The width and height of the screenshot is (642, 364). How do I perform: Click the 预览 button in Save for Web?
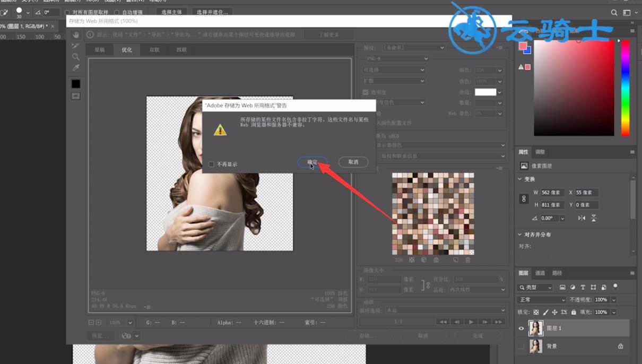click(101, 336)
